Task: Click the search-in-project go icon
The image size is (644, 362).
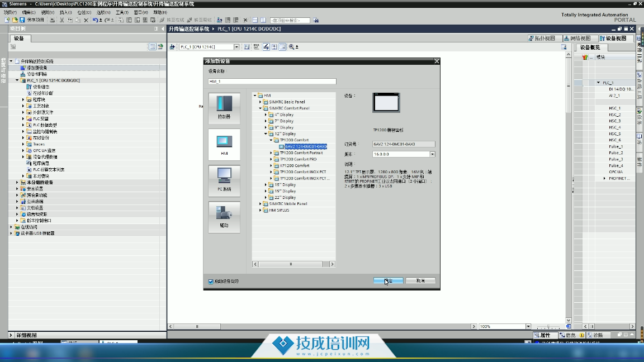Action: [316, 20]
